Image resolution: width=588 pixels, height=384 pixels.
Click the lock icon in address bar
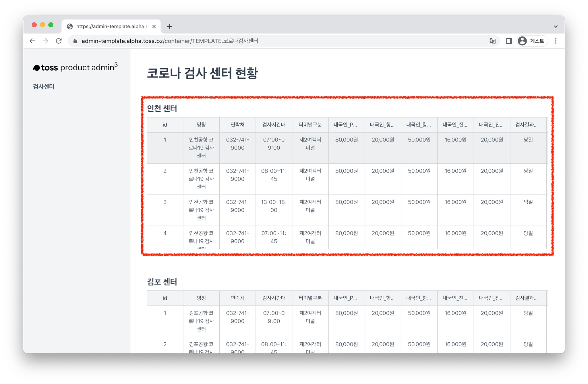[75, 41]
